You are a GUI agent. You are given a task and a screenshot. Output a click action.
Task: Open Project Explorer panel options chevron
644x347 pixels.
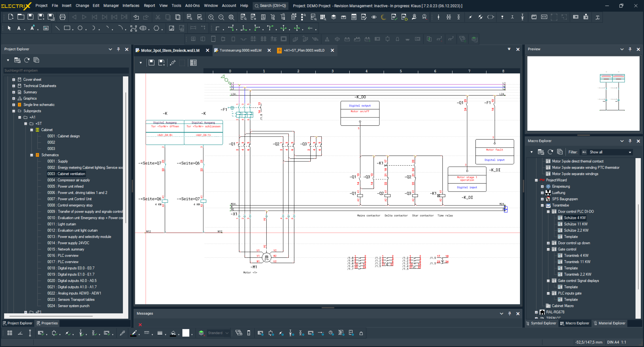coord(110,49)
